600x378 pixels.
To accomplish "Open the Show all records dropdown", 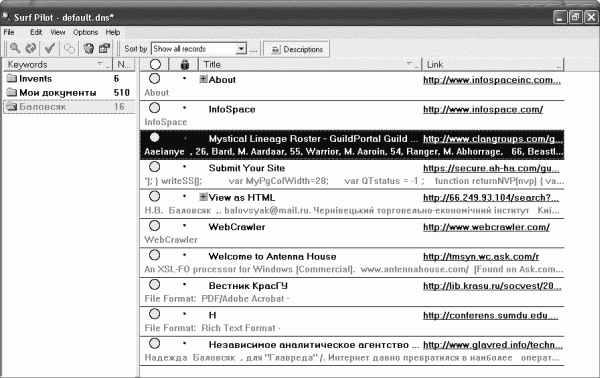I will pyautogui.click(x=241, y=49).
